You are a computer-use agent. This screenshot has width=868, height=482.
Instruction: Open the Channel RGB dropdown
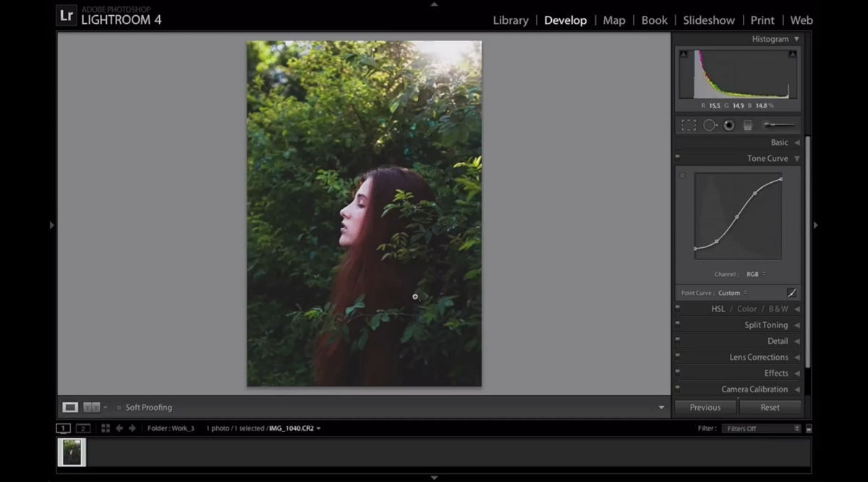click(x=756, y=275)
